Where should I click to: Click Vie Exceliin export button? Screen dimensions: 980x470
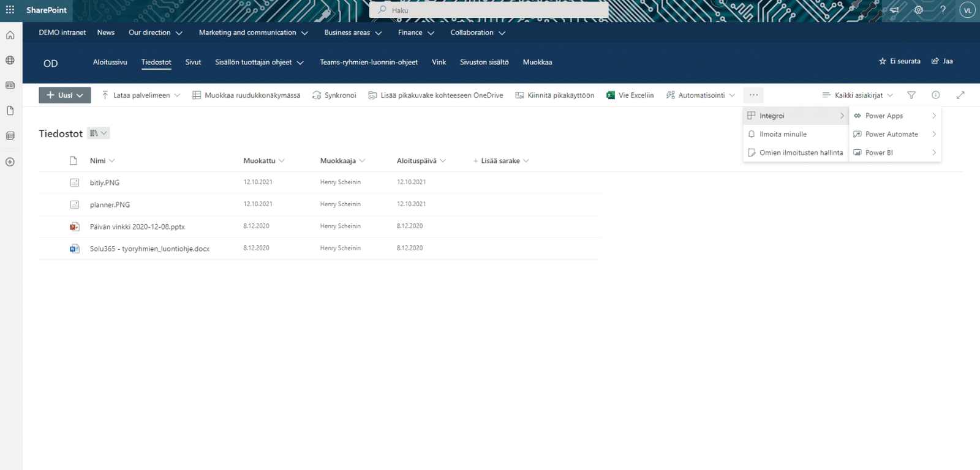coord(630,95)
